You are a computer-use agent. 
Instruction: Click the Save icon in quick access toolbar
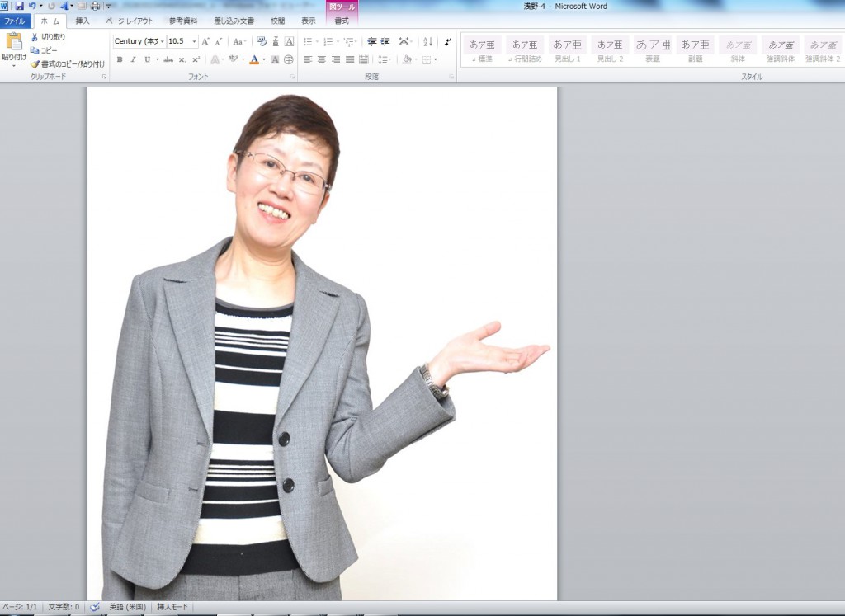point(19,6)
